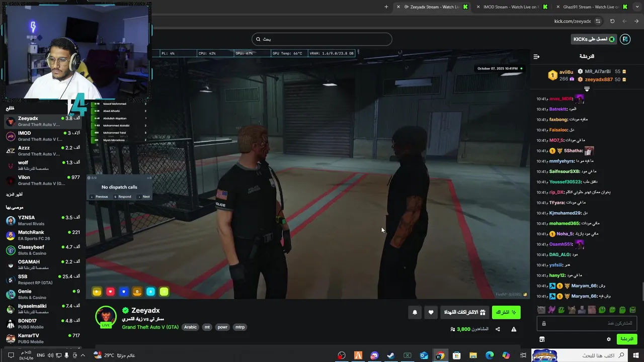Click the notification bell for Zeeyadx
Screen dimensions: 644x362
point(415,312)
